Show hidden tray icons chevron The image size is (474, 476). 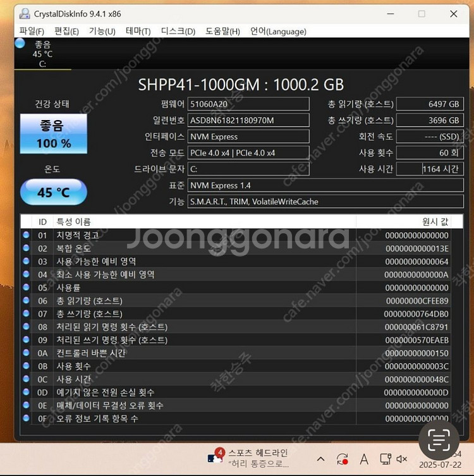tap(320, 459)
